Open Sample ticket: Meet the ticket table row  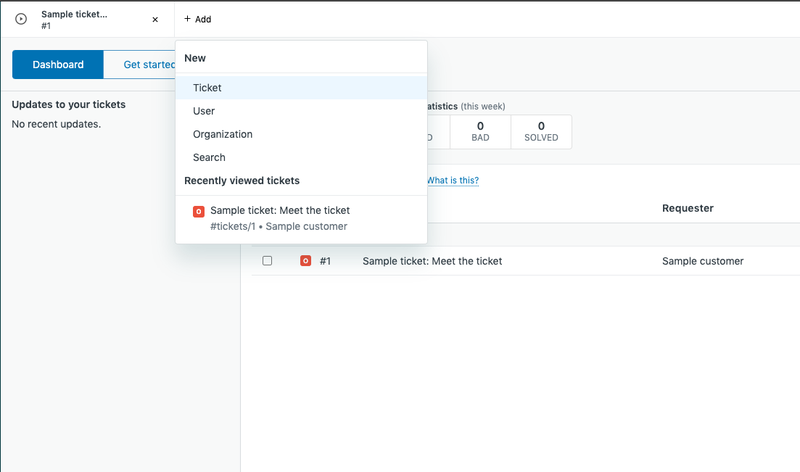pos(526,261)
